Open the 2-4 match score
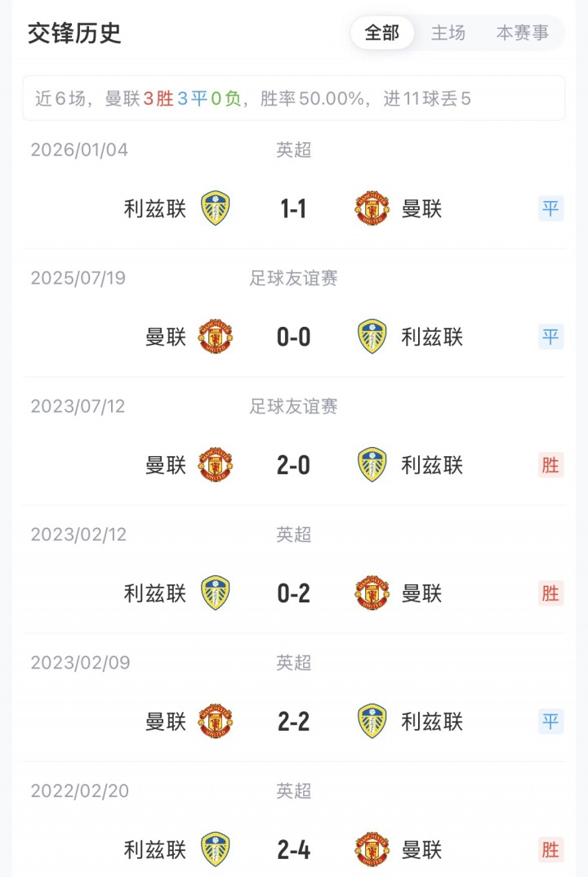The image size is (588, 877). (x=293, y=850)
